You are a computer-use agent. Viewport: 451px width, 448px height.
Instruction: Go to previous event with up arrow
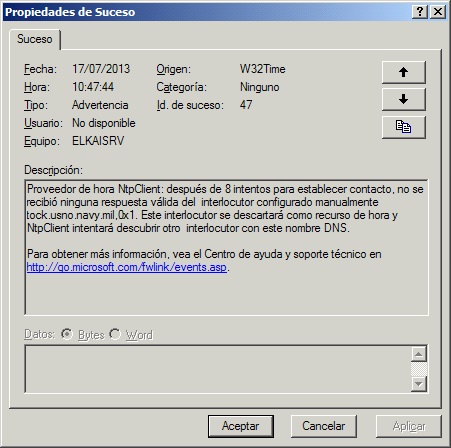[403, 72]
